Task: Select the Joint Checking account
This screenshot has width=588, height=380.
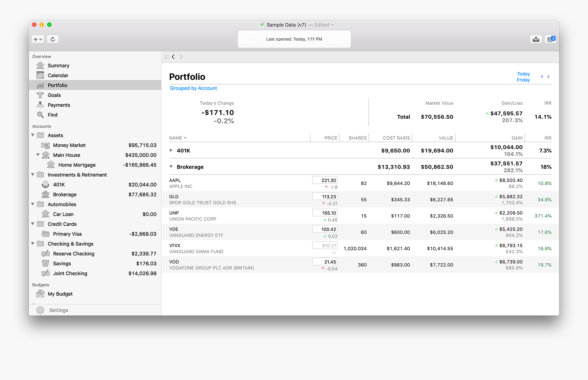Action: point(95,273)
